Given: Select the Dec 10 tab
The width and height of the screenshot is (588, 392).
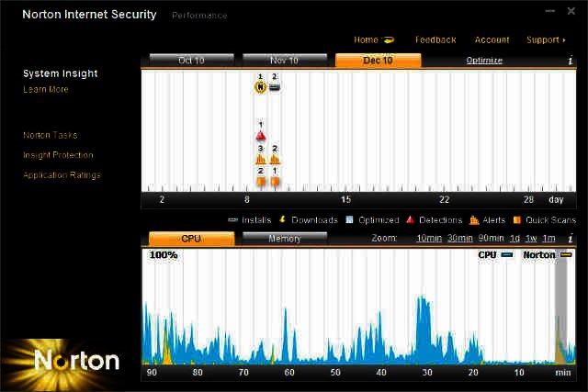Looking at the screenshot, I should 378,61.
